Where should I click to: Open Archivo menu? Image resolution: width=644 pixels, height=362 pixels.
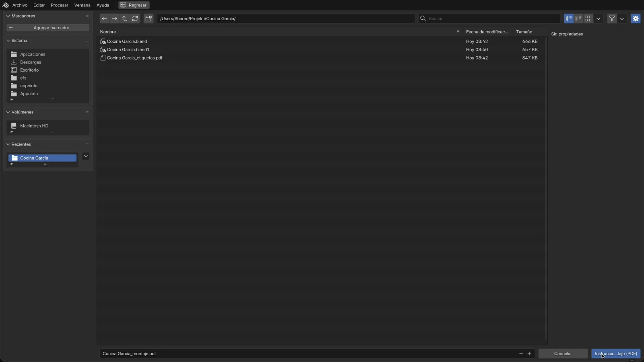click(20, 5)
